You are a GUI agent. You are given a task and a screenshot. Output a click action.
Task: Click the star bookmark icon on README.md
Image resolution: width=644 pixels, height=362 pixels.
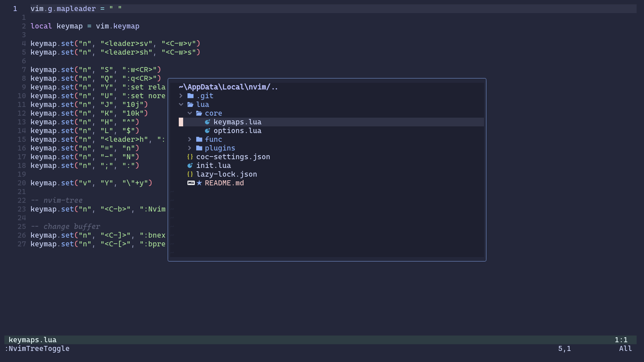point(199,183)
